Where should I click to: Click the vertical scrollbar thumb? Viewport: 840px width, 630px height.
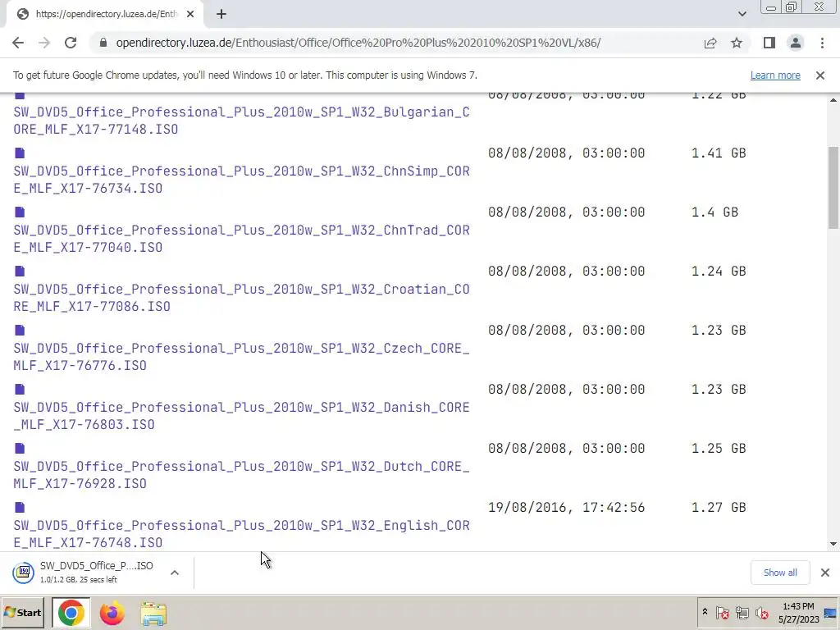[833, 188]
